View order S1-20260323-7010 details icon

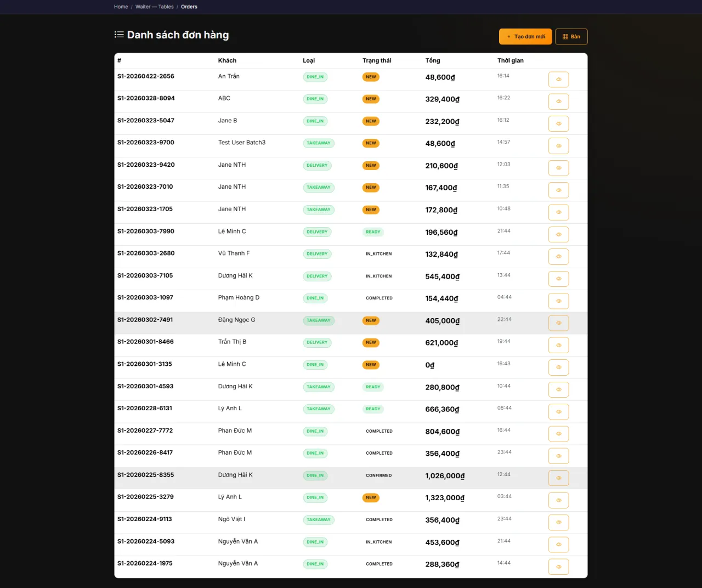tap(558, 190)
